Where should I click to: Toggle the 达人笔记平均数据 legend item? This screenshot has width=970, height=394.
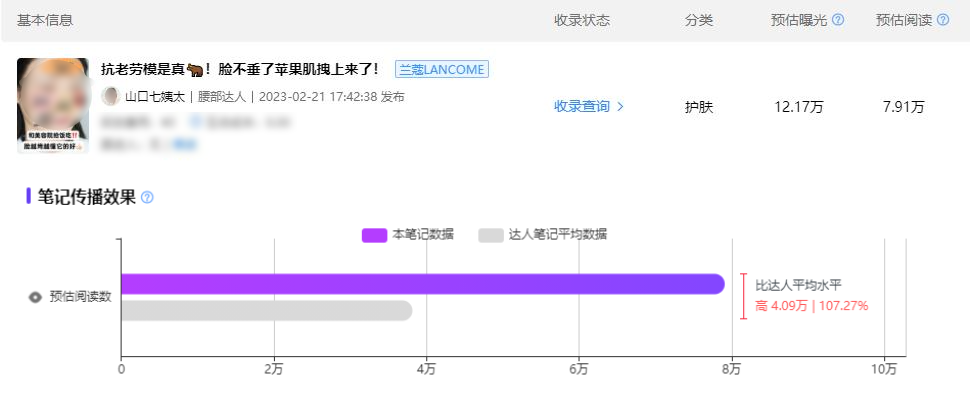(x=543, y=235)
